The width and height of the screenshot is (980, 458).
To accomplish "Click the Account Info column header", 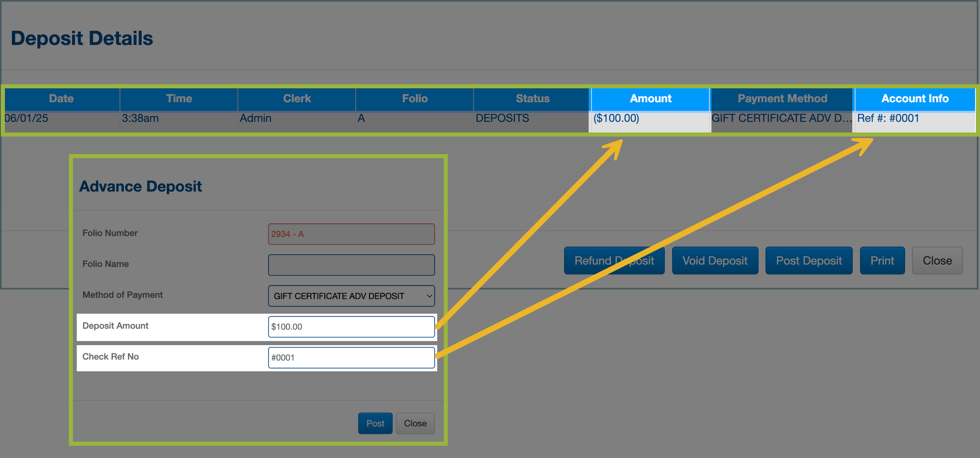I will [915, 99].
